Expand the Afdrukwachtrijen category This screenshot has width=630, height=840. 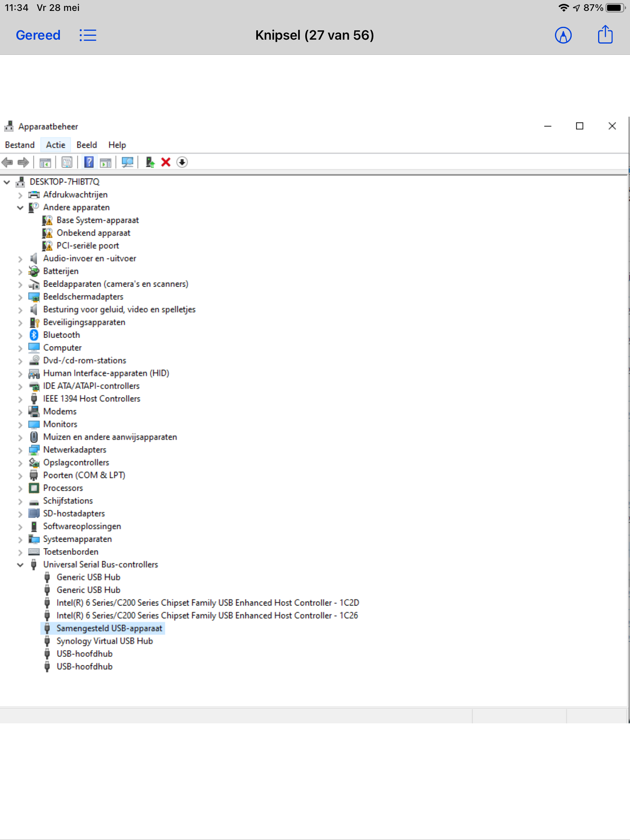pyautogui.click(x=20, y=195)
